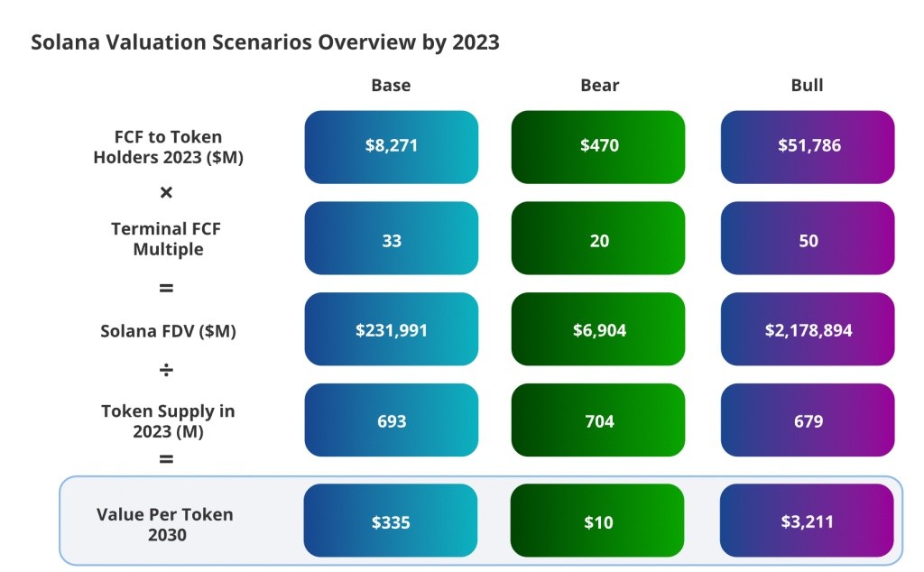
Task: Click the division sign symbol
Action: 166,370
